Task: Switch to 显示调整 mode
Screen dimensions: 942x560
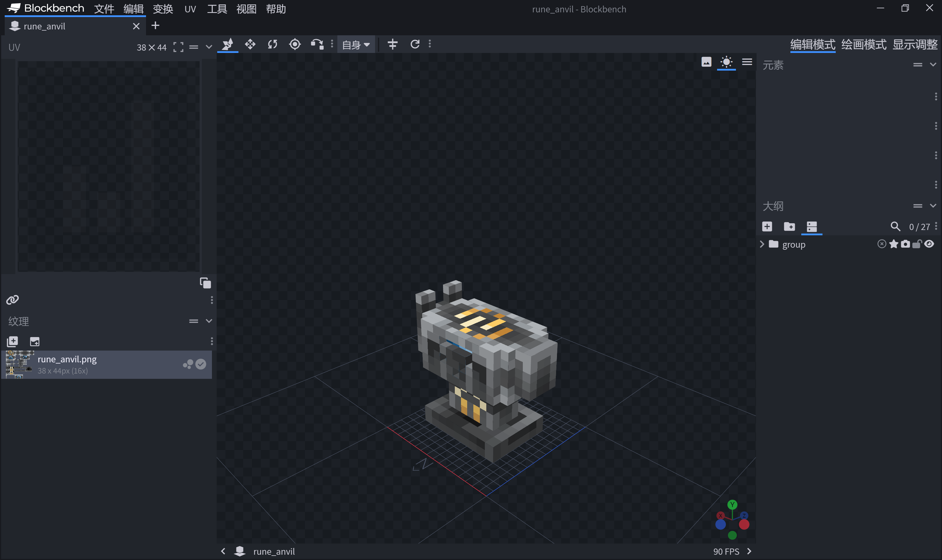Action: pyautogui.click(x=915, y=44)
